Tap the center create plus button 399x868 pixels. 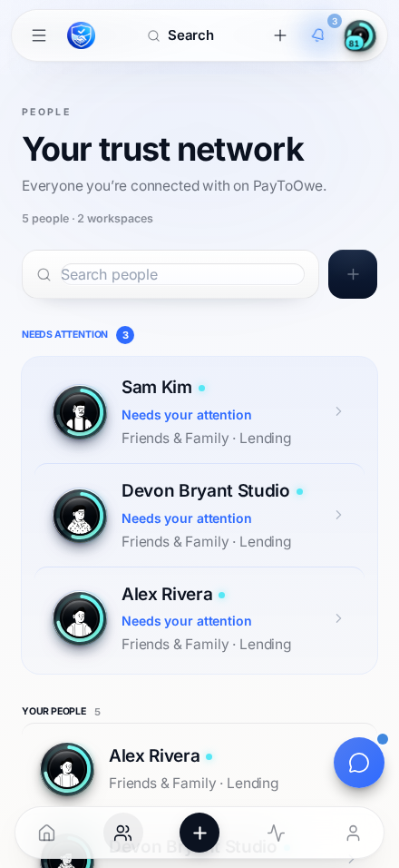pyautogui.click(x=199, y=833)
